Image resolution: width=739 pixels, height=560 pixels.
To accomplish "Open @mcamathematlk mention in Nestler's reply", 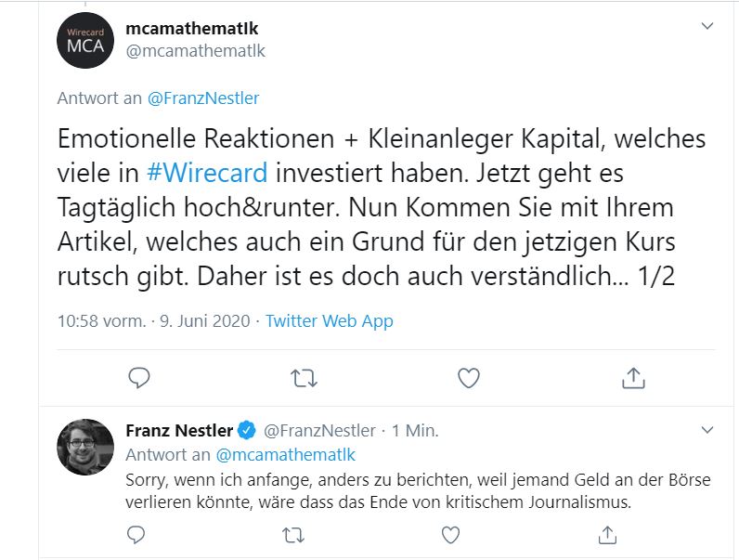I will (285, 455).
